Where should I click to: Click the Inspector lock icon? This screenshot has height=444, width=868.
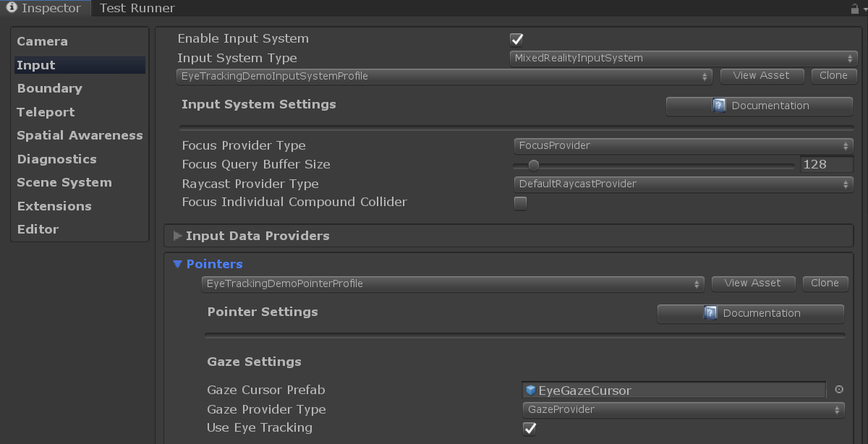pos(854,9)
